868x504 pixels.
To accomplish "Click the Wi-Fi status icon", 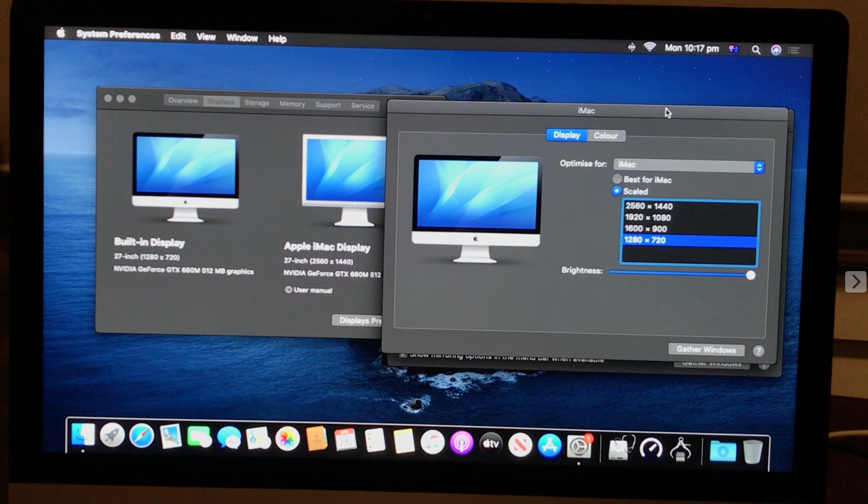I will click(650, 47).
